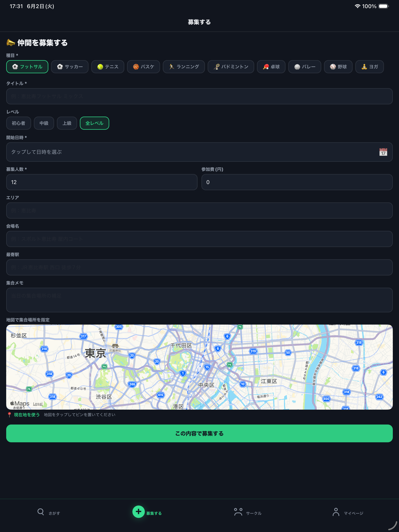Choose 野球 as the sport
Image resolution: width=399 pixels, height=532 pixels.
[338, 67]
